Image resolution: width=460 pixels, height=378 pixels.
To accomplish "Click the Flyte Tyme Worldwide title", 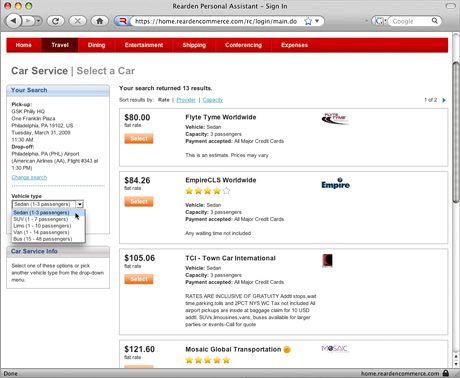I will coord(221,117).
